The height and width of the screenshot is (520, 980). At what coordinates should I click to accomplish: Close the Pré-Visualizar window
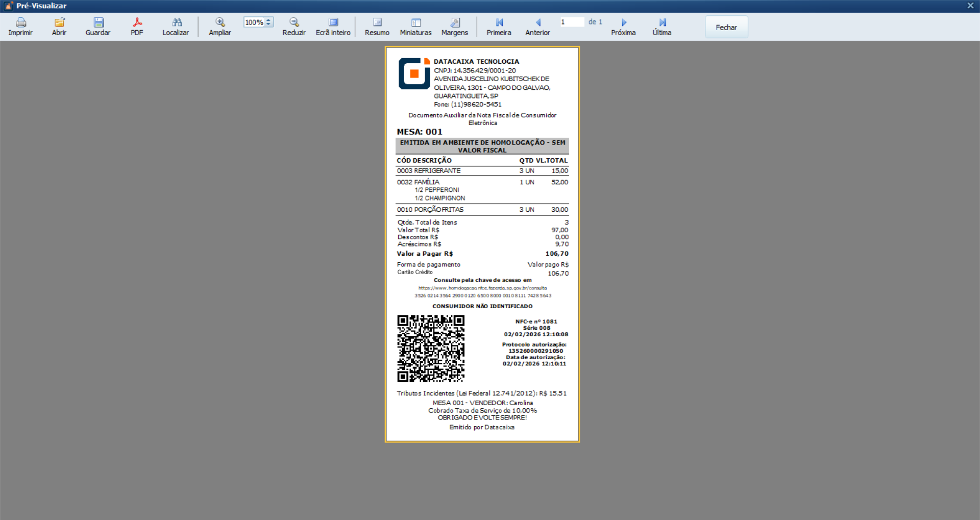[x=970, y=6]
